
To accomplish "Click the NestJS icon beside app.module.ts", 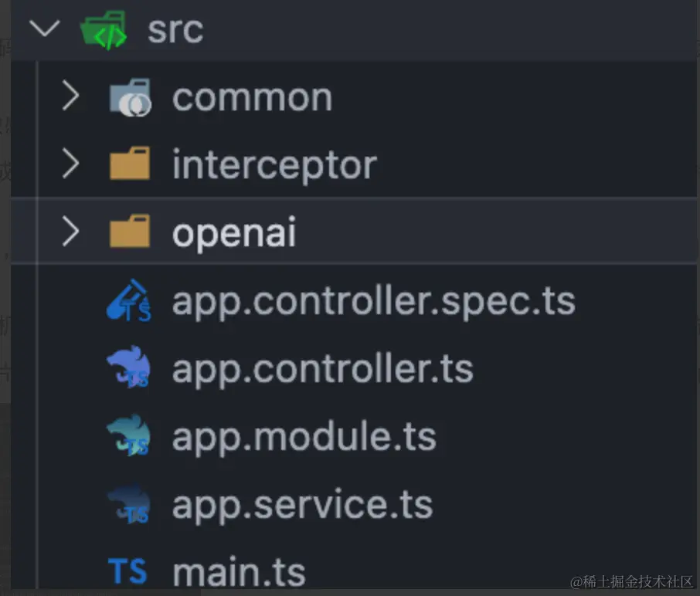I will 129,435.
